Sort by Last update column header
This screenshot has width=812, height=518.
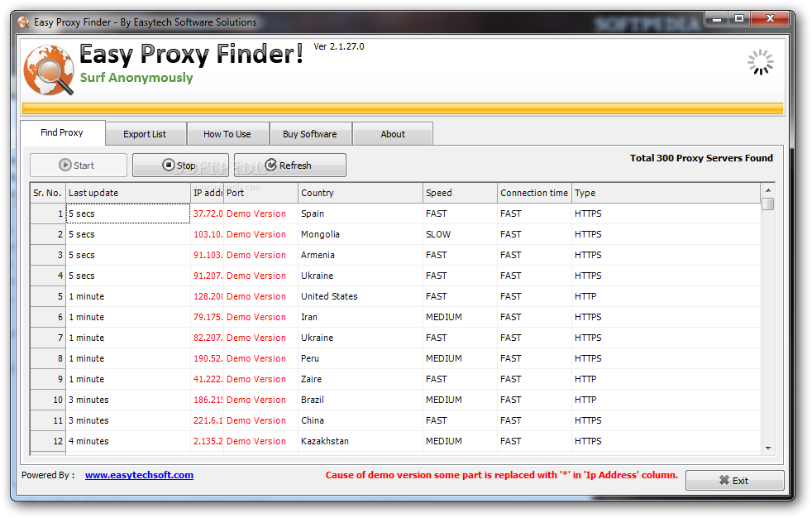click(x=128, y=193)
